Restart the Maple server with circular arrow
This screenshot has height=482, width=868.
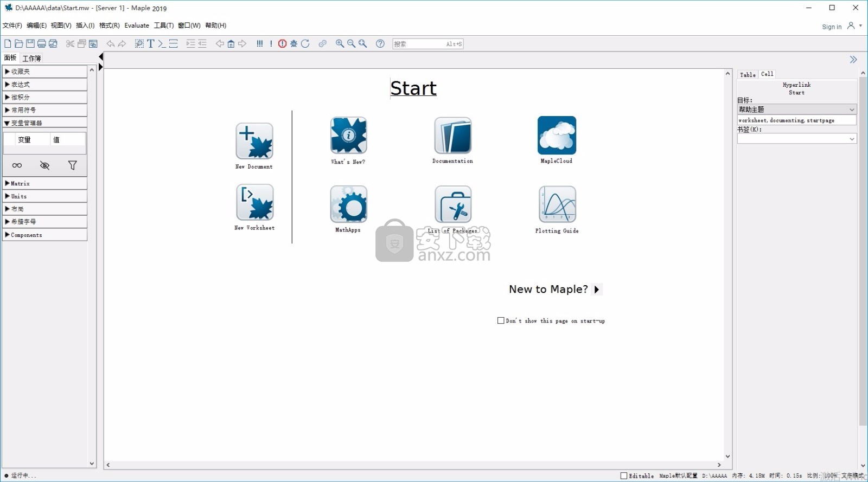[305, 43]
